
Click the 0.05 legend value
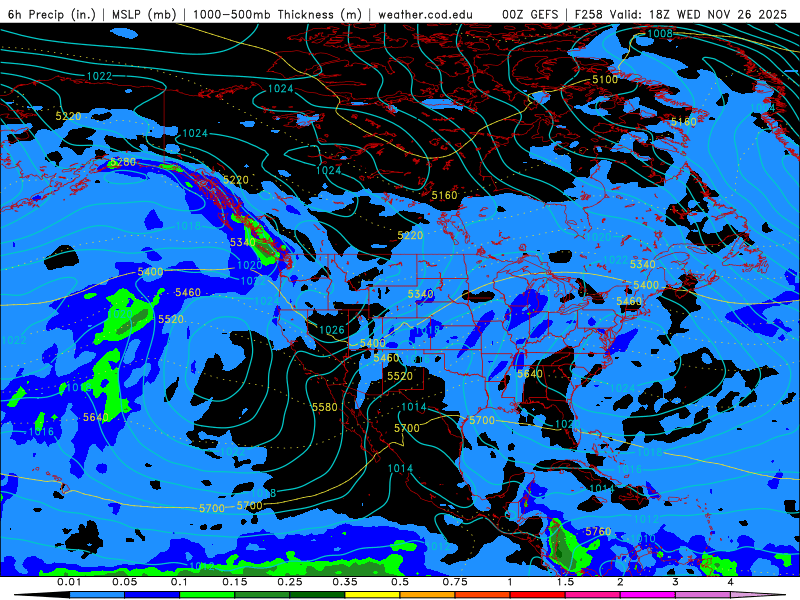(124, 582)
